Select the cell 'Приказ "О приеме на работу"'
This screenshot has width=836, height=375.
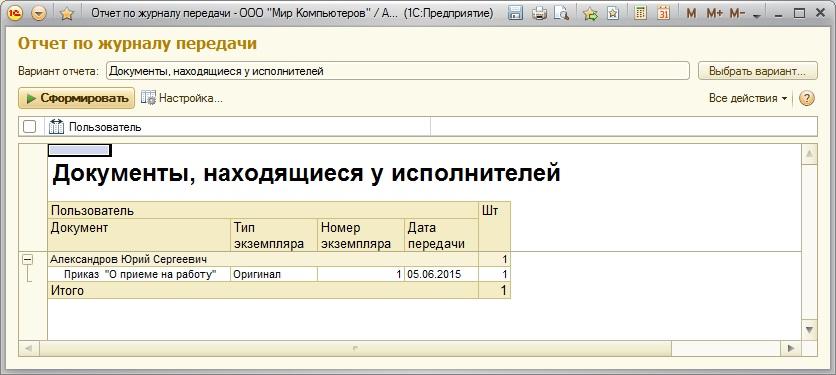140,275
